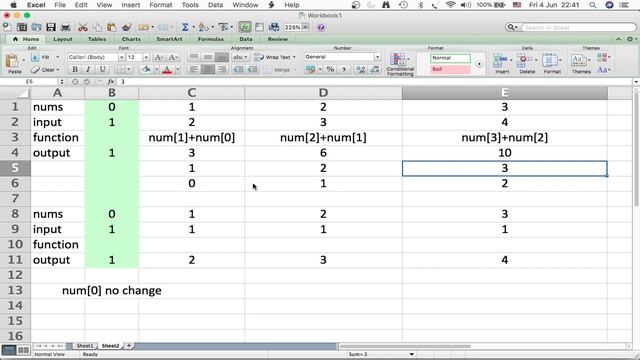Open the zoom 225% dropdown

click(x=305, y=27)
